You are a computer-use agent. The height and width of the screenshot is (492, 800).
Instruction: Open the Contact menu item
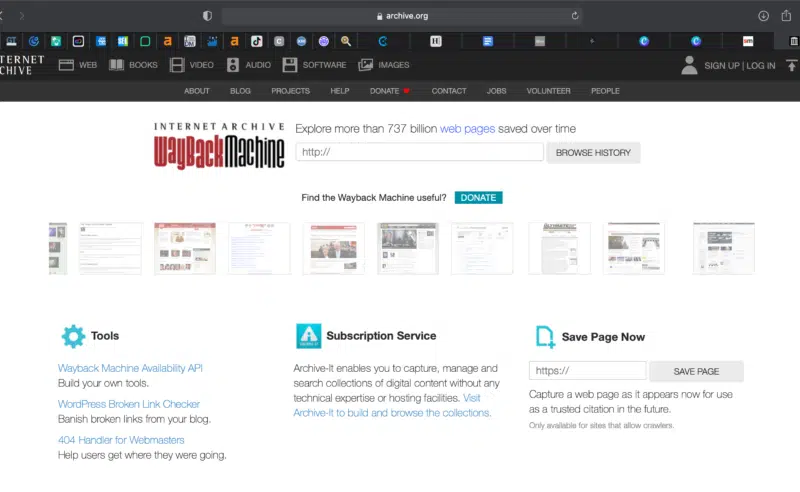(x=448, y=91)
